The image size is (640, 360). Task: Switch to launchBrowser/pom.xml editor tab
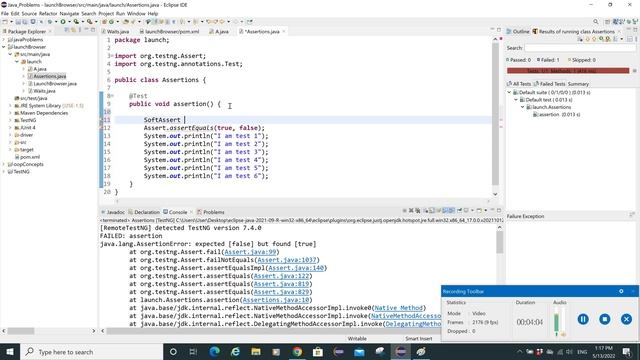tap(169, 31)
